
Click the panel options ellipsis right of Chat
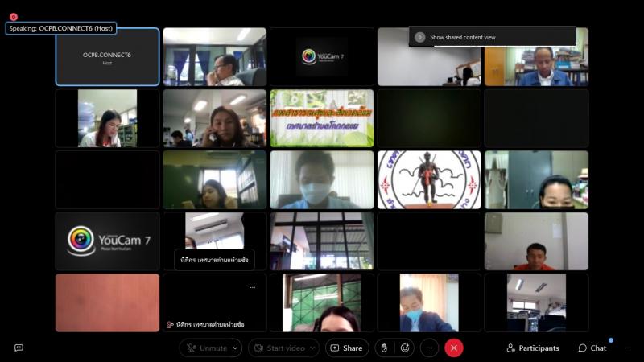[x=627, y=348]
